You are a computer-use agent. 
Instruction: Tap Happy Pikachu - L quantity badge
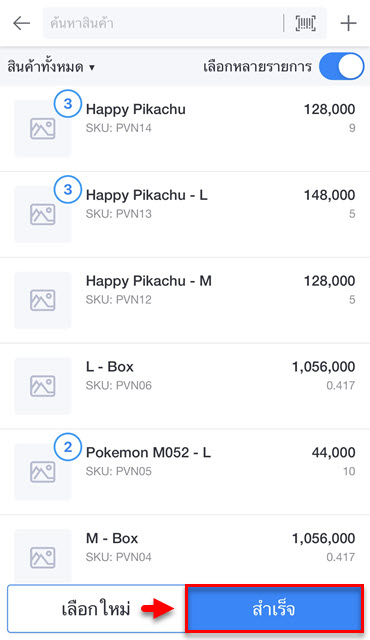click(68, 189)
